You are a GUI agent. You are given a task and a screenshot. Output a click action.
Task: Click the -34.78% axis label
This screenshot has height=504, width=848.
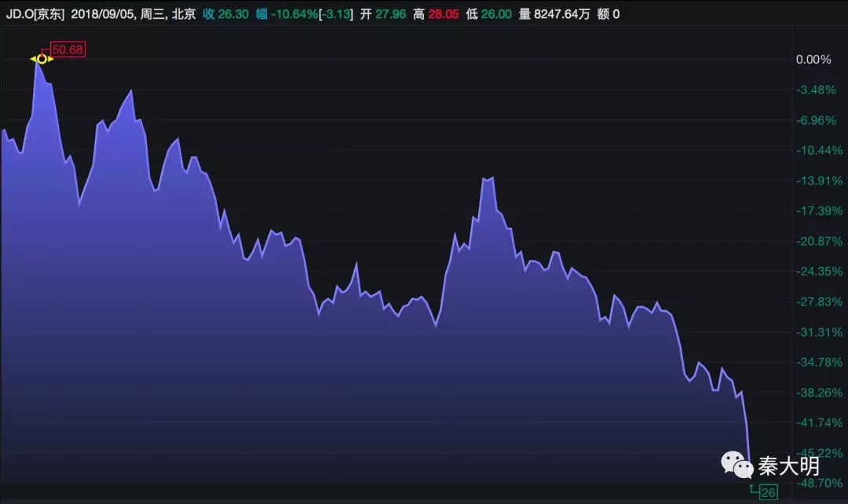(x=819, y=363)
